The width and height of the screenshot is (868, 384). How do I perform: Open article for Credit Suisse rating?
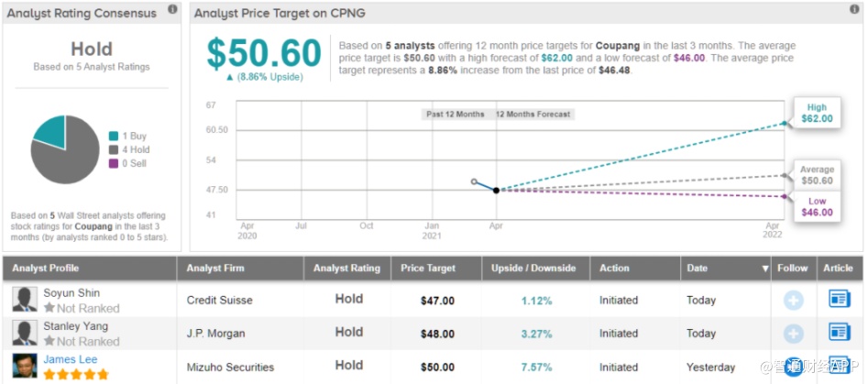point(839,299)
